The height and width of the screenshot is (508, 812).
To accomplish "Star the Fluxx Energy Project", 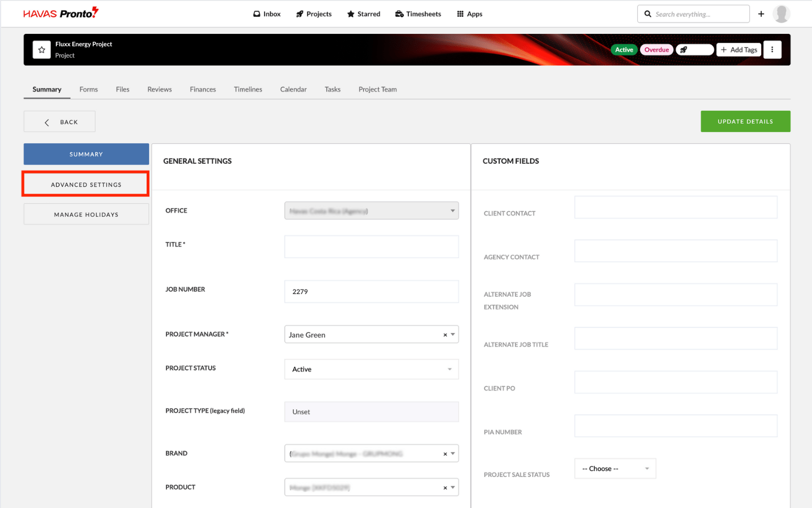I will coord(42,50).
